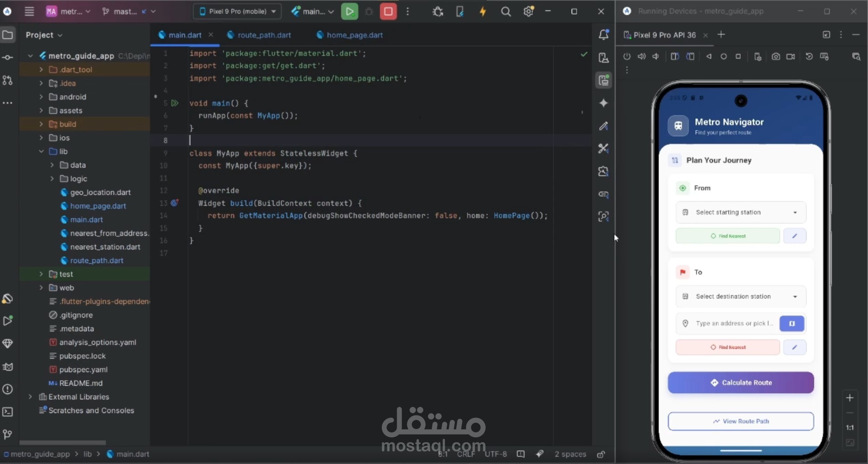Viewport: 868px width, 464px height.
Task: Open the Gemini sparkle tool window
Action: (604, 103)
